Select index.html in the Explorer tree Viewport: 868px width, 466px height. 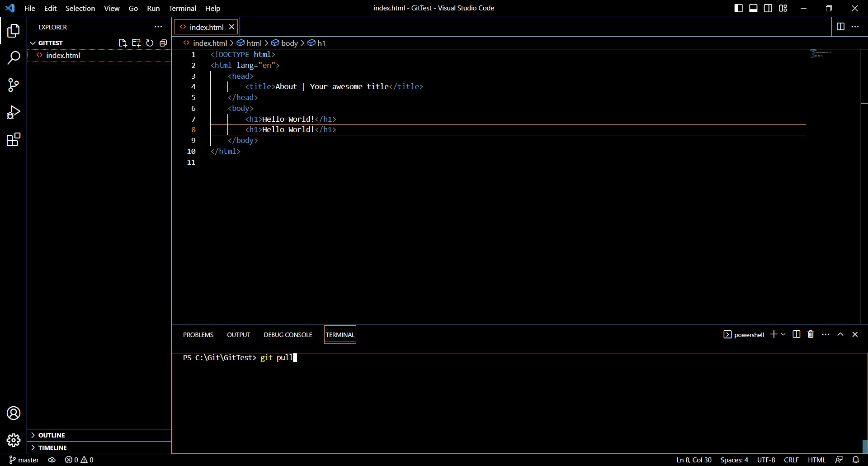[99, 55]
